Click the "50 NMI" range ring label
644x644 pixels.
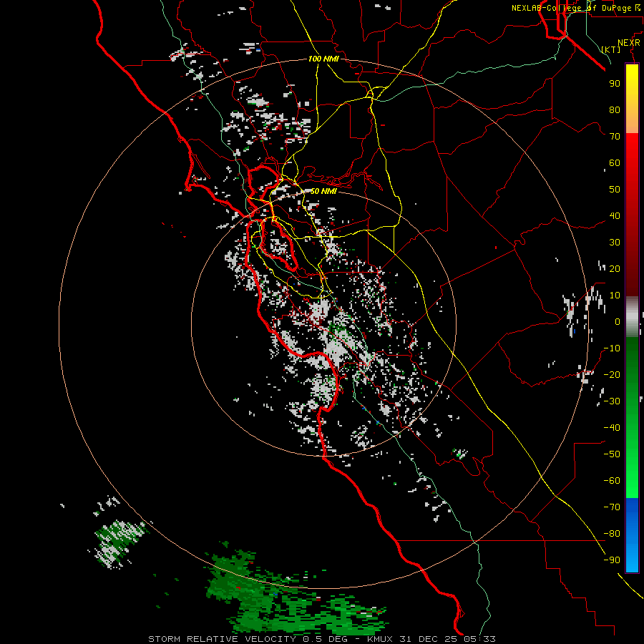[323, 191]
